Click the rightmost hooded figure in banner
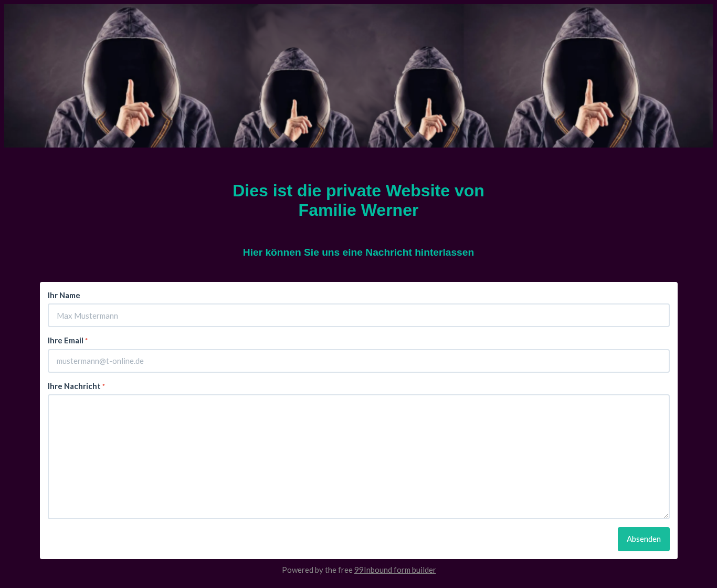 click(x=591, y=78)
